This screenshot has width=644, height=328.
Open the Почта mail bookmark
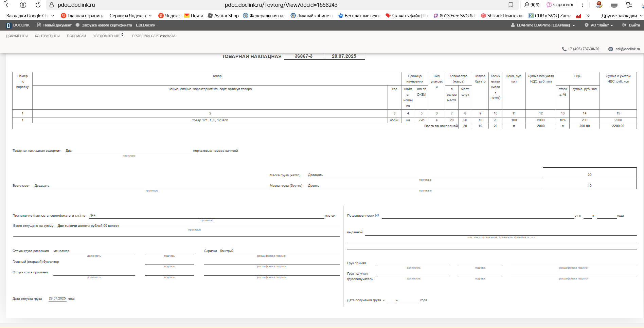(x=194, y=16)
